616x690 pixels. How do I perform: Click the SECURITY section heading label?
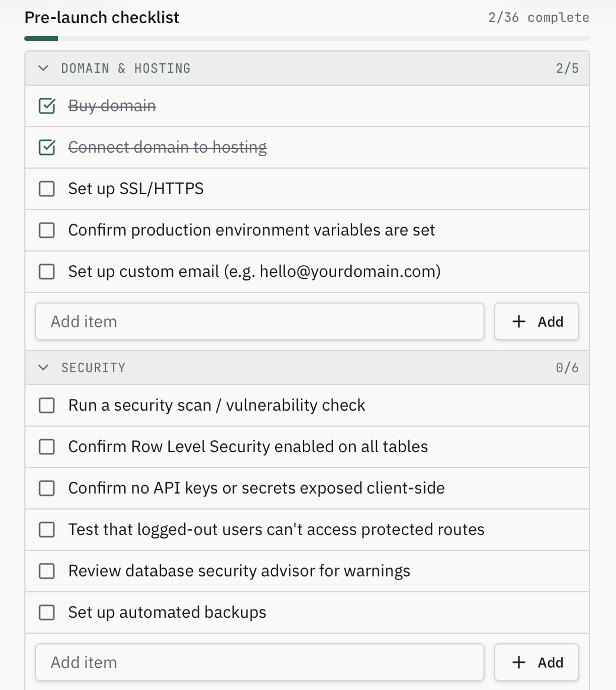click(93, 367)
